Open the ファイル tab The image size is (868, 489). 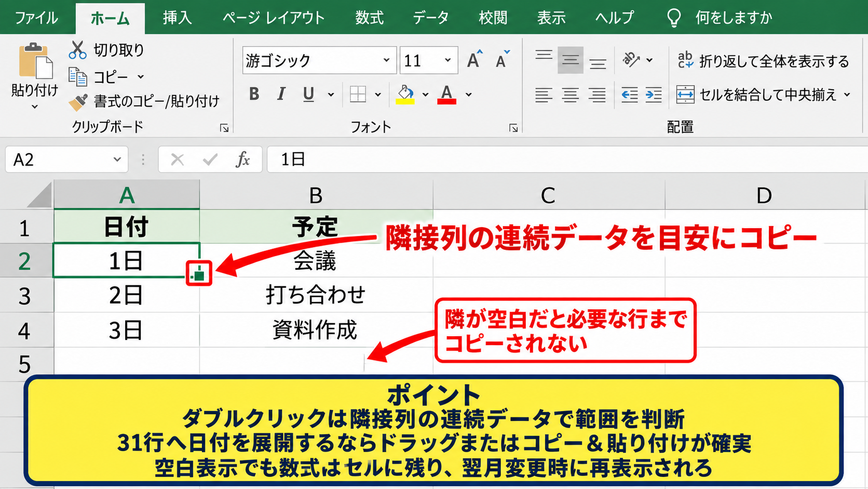[x=36, y=18]
